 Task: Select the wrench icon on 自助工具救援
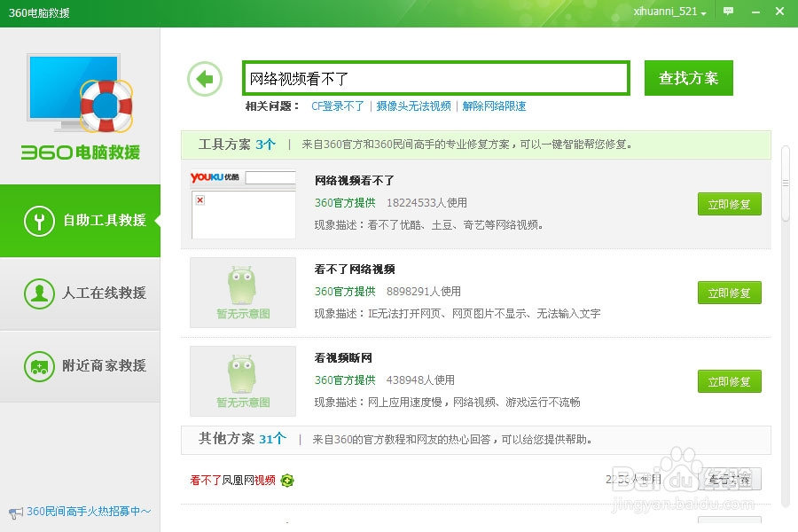tap(39, 221)
